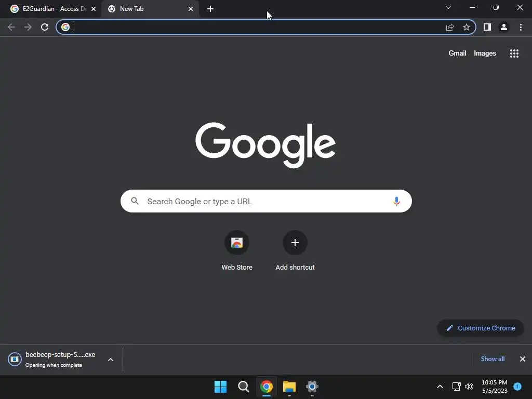
Task: Click the Search Google or type a URL box
Action: pyautogui.click(x=266, y=201)
